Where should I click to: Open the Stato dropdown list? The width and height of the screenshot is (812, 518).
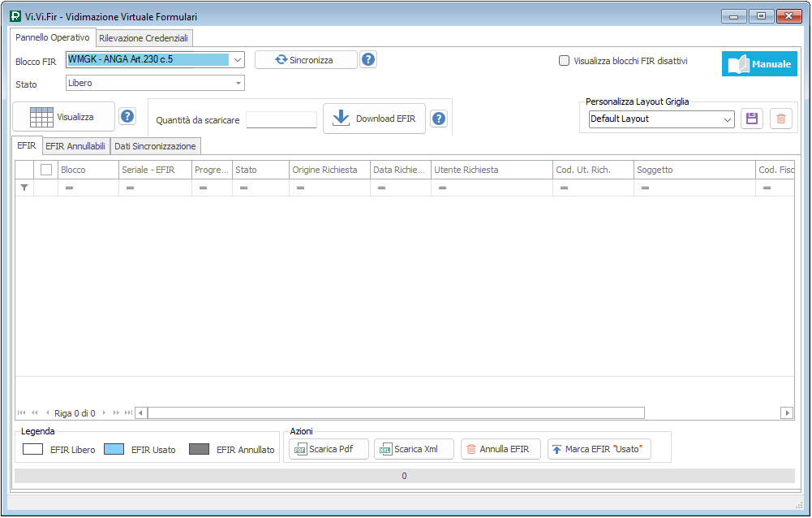pyautogui.click(x=238, y=83)
